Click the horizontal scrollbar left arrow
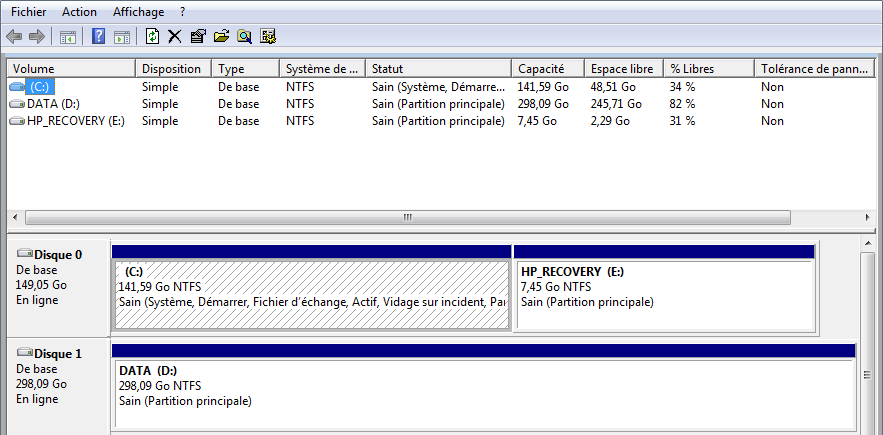 (x=15, y=218)
